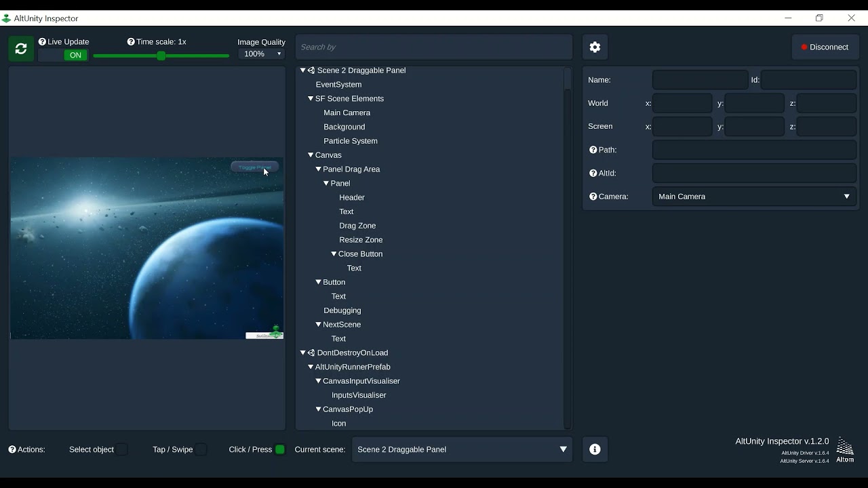Click the refresh screenshot icon
Viewport: 868px width, 488px height.
click(x=20, y=48)
